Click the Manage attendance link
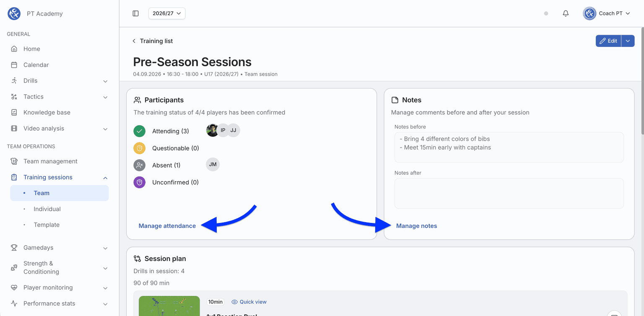Image resolution: width=644 pixels, height=316 pixels. [x=167, y=226]
